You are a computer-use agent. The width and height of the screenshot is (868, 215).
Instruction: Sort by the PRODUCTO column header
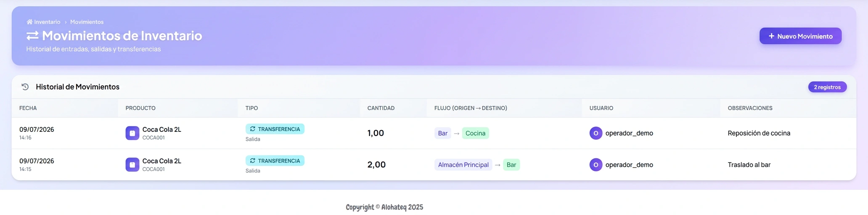(140, 108)
